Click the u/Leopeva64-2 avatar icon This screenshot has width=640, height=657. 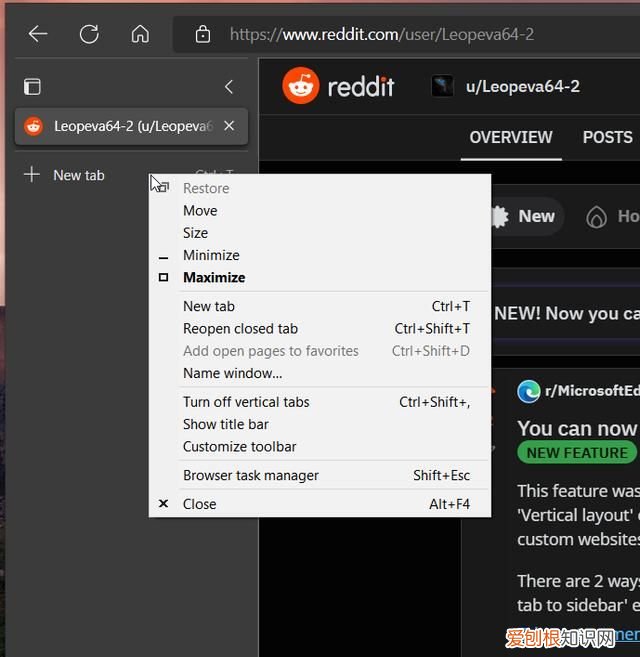click(x=442, y=86)
